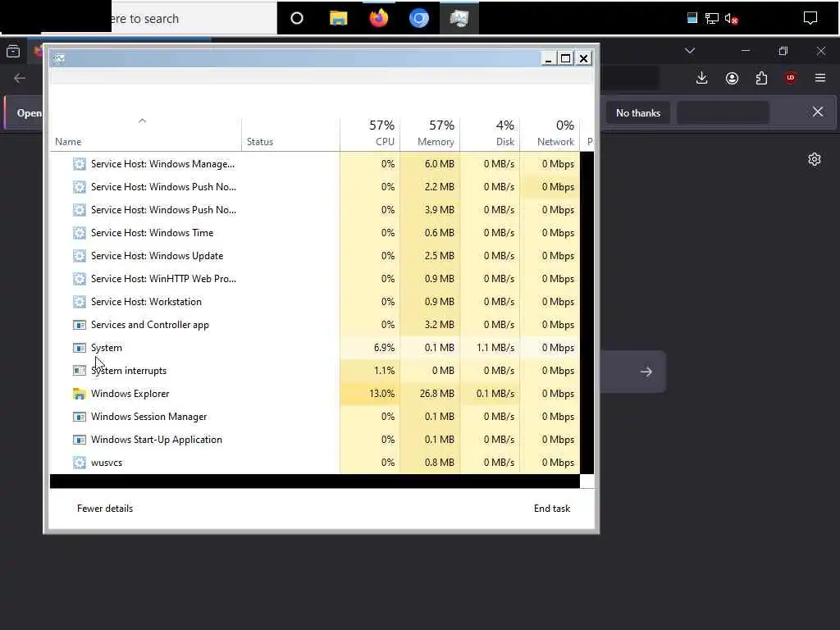Click the Service Host: Windows Manage... process icon

[80, 164]
